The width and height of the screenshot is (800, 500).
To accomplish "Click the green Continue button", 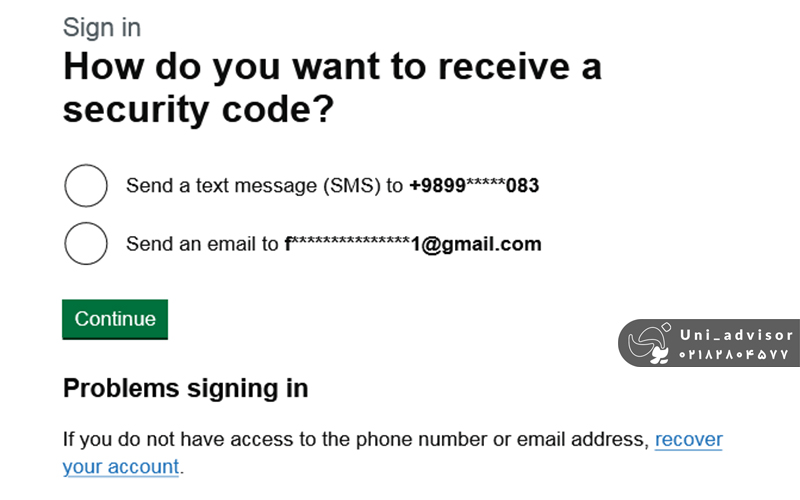I will pyautogui.click(x=115, y=319).
